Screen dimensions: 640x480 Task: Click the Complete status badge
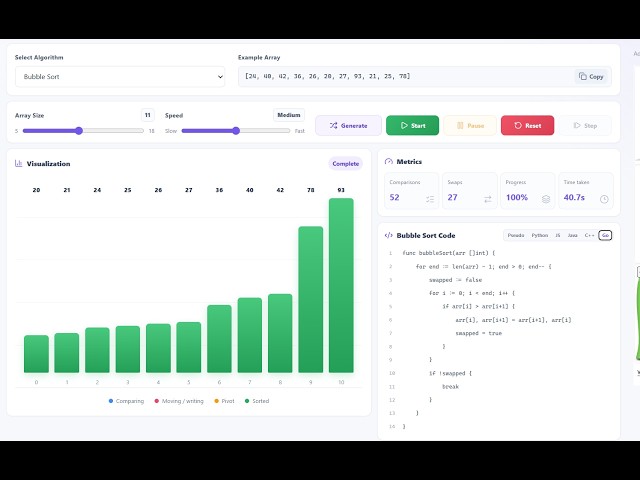pos(345,164)
